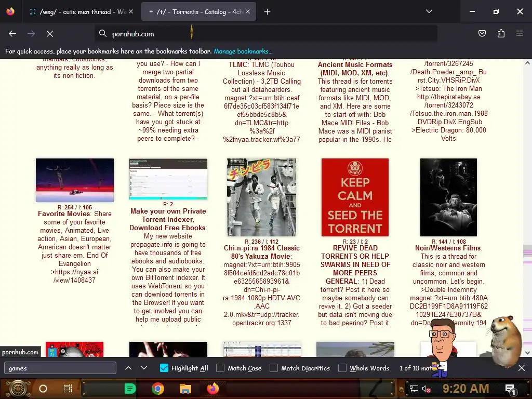Click the cartoon man with glasses overlay

click(x=442, y=348)
